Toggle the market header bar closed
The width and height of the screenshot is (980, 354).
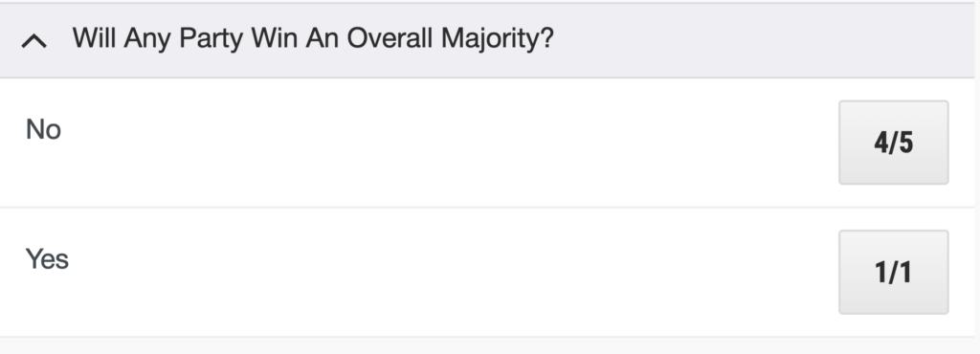487,40
